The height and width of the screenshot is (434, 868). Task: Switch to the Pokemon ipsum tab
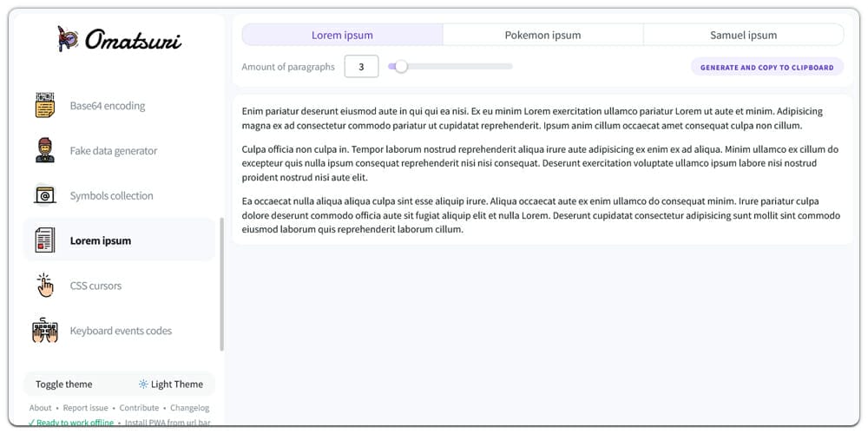click(543, 35)
